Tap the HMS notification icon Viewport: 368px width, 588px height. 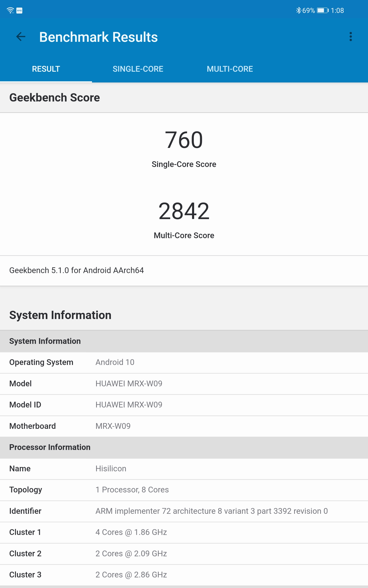(19, 10)
